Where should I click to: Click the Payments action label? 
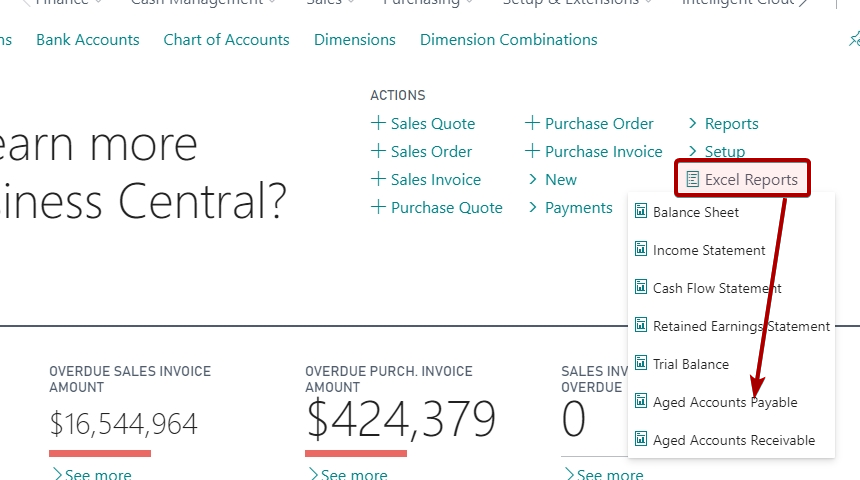tap(578, 207)
